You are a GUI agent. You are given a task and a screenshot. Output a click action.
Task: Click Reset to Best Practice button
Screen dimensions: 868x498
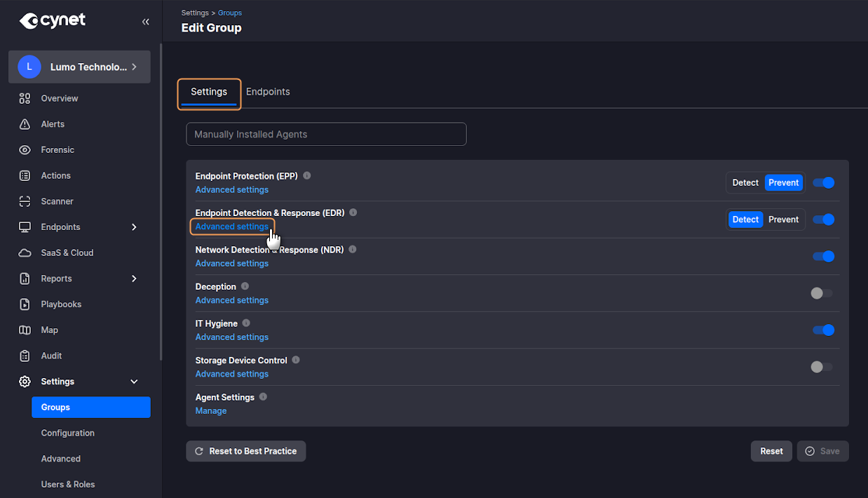(245, 451)
